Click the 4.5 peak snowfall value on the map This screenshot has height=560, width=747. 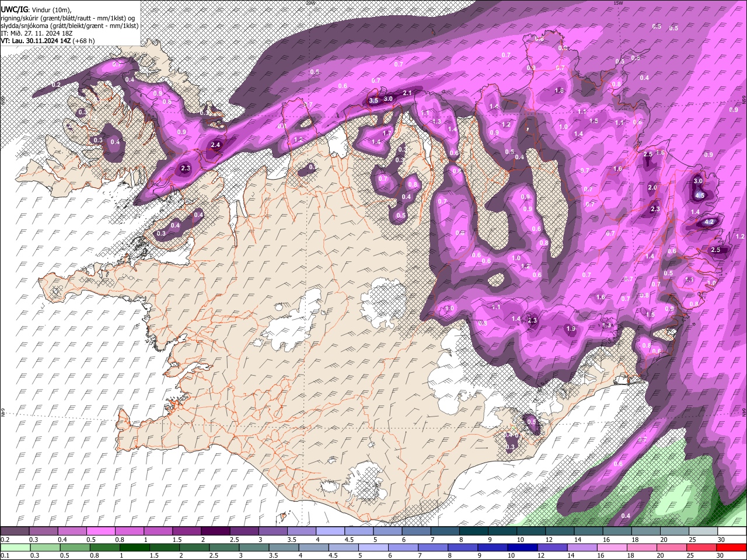tap(700, 195)
